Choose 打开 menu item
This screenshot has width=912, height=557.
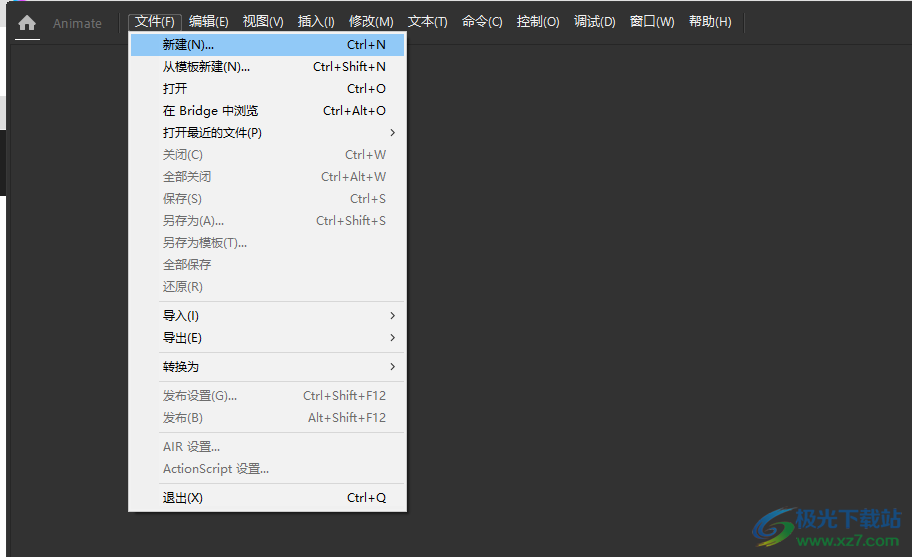[x=267, y=89]
